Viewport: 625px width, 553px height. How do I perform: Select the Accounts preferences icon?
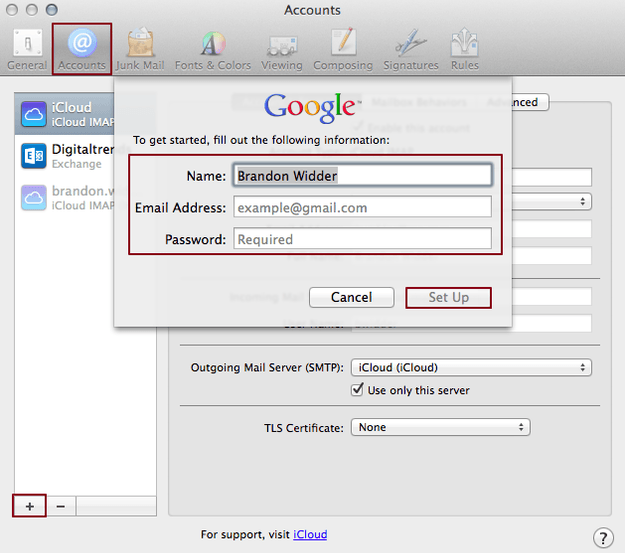click(x=82, y=50)
